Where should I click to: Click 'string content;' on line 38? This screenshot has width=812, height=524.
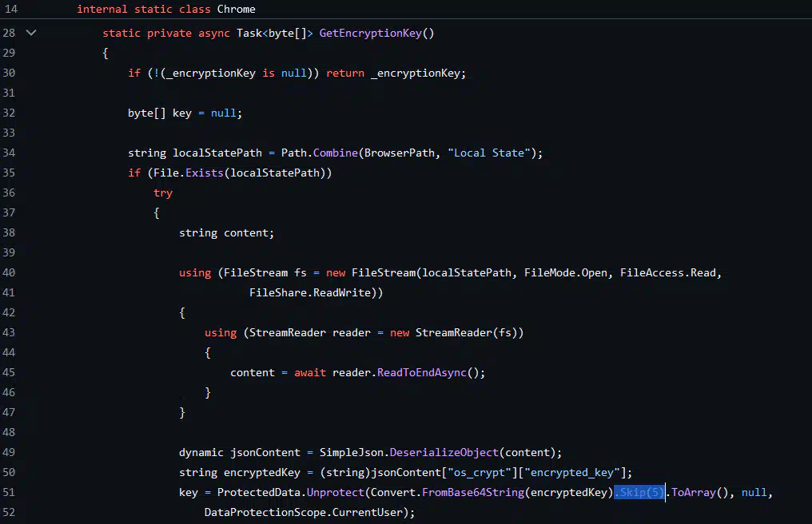point(226,233)
